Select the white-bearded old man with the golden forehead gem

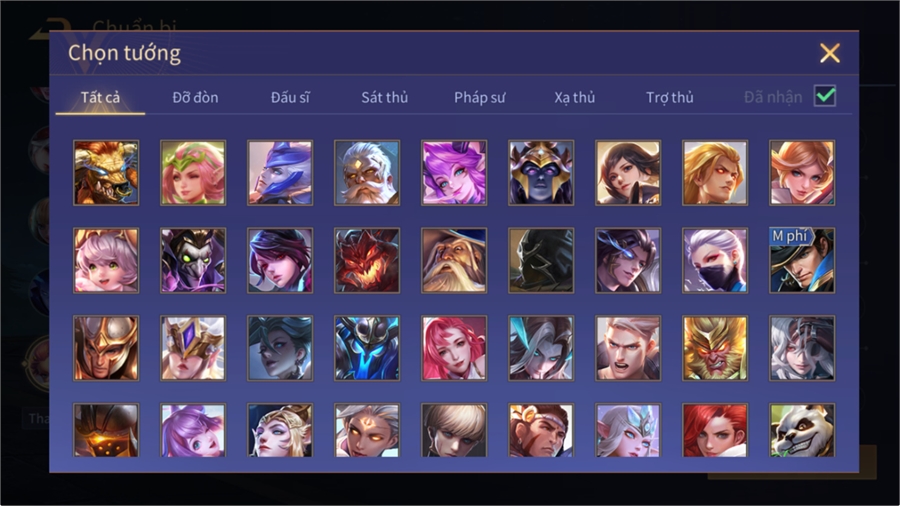pos(367,173)
